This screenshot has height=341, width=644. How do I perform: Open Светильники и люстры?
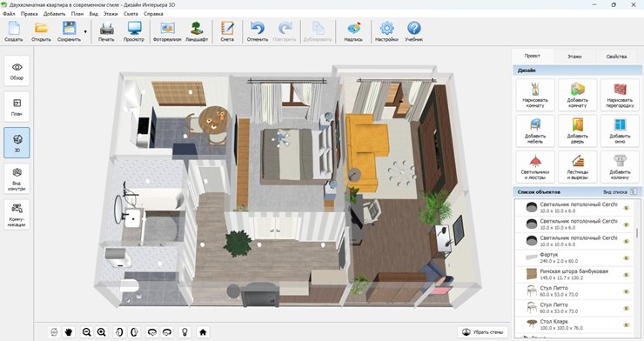click(535, 167)
